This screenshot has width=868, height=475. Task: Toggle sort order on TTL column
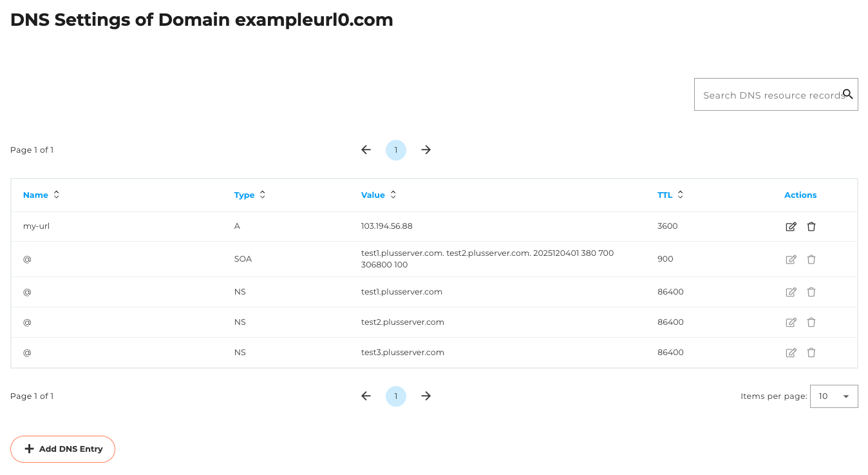point(680,194)
